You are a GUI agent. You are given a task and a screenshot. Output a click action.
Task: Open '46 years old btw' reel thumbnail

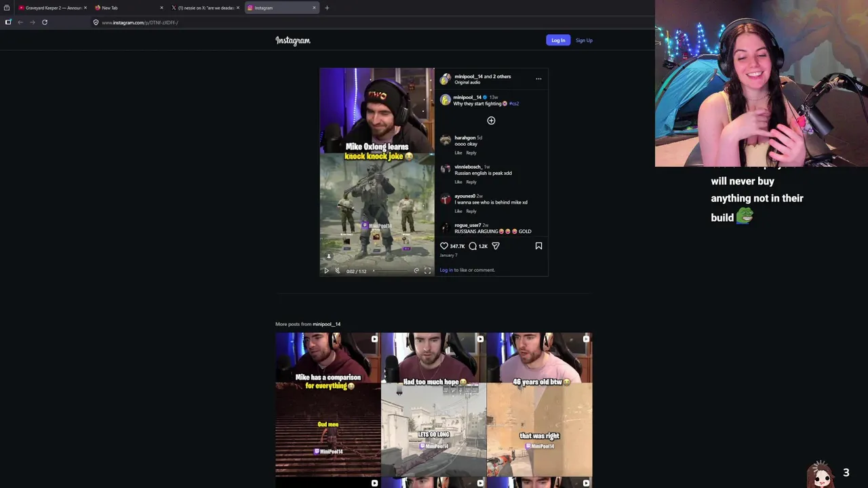pyautogui.click(x=539, y=405)
